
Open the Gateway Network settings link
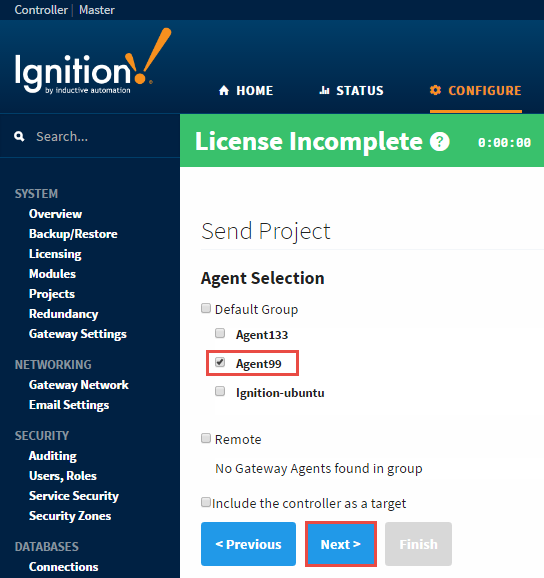point(79,385)
